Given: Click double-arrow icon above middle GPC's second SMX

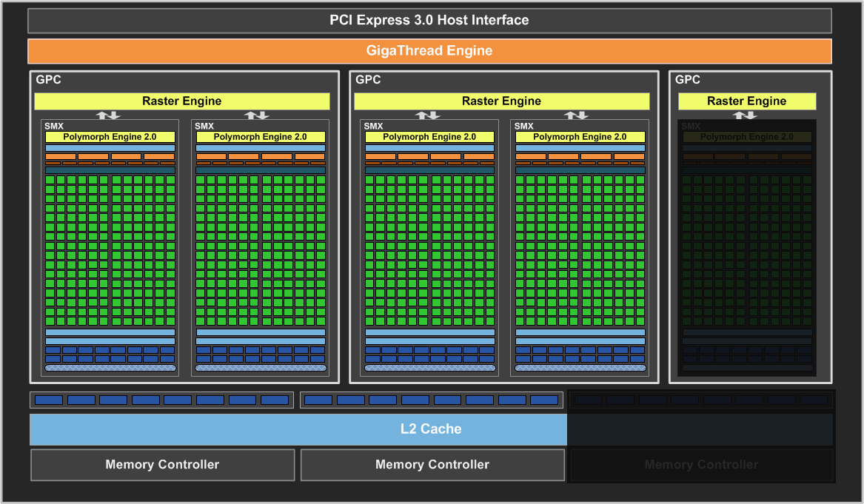Looking at the screenshot, I should [577, 115].
